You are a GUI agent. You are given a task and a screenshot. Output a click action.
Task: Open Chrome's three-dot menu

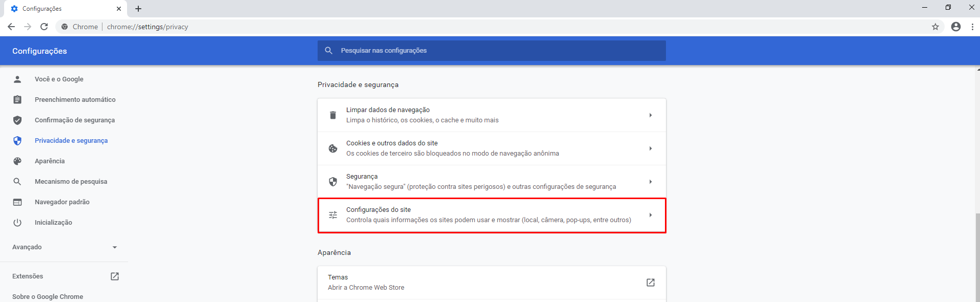[x=972, y=27]
